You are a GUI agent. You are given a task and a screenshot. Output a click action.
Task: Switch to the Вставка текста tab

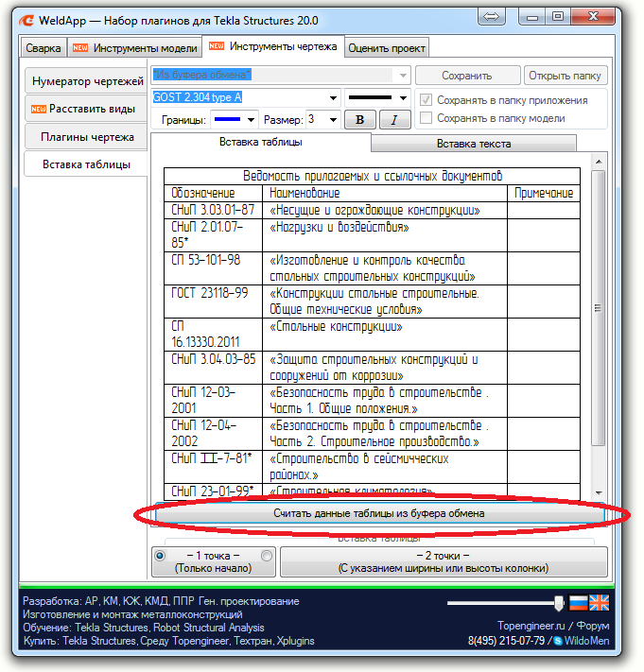point(474,144)
